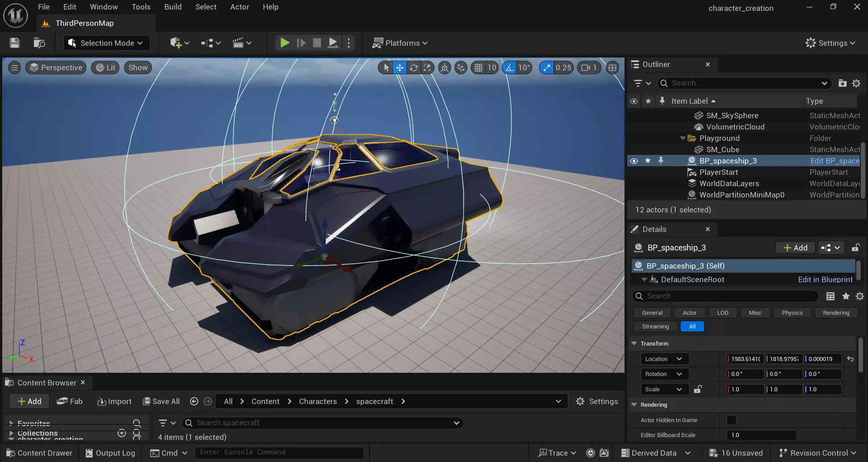Toggle the Scale lock ratio icon
Screen dimensions: 868x462
697,389
